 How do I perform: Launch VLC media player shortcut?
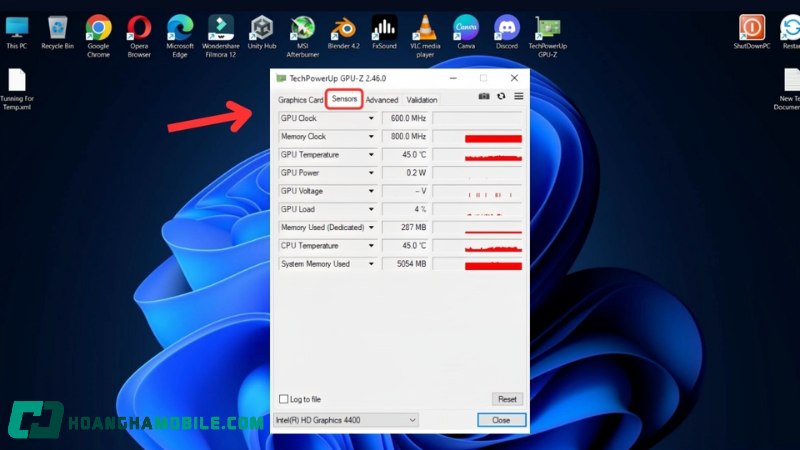point(425,36)
